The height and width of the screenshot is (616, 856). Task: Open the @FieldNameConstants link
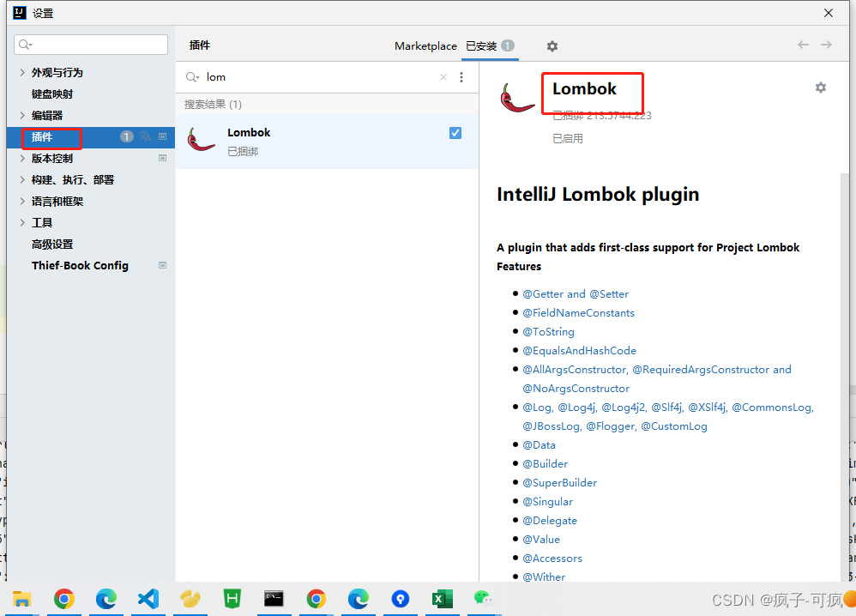point(579,313)
